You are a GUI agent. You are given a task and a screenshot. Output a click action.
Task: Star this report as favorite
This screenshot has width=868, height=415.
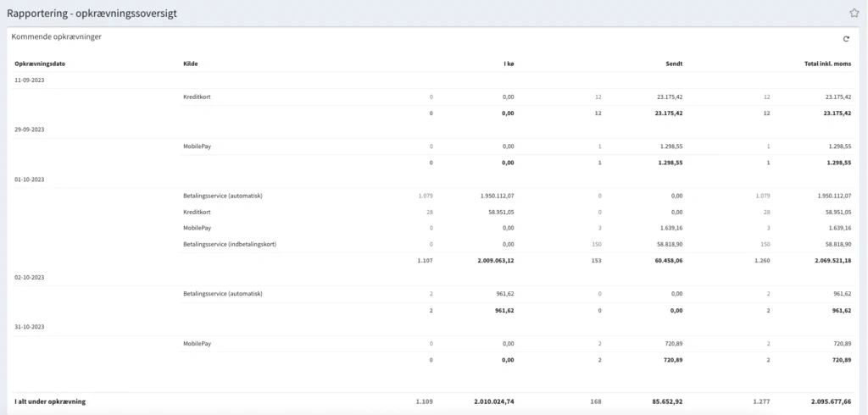coord(854,13)
